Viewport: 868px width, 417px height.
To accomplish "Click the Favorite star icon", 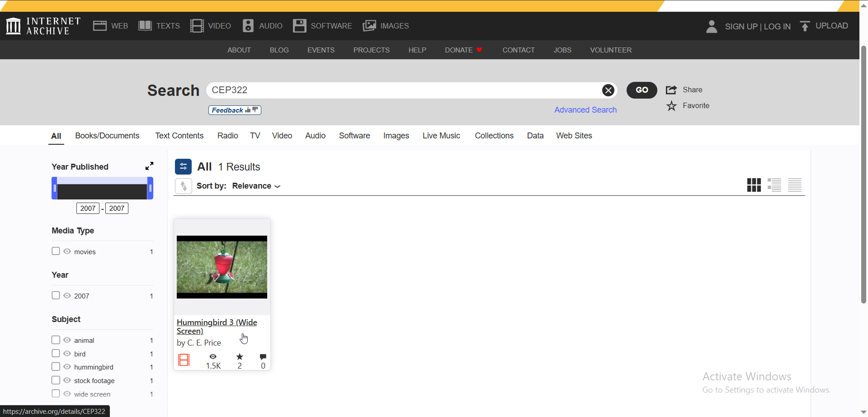I will [671, 106].
